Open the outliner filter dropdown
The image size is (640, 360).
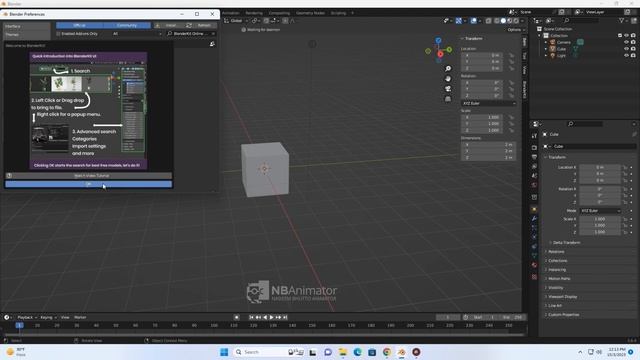coord(623,20)
